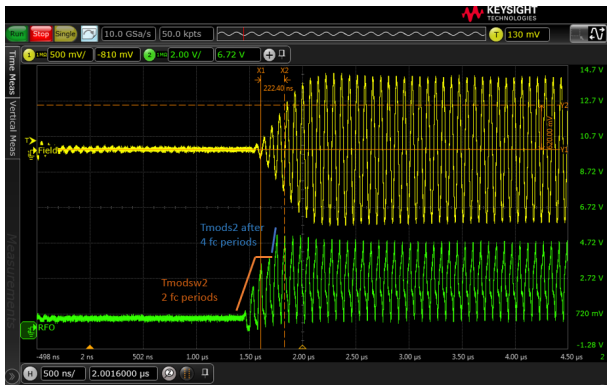Open the Measurements side tab
Viewport: 612px width, 389px height.
click(x=12, y=281)
